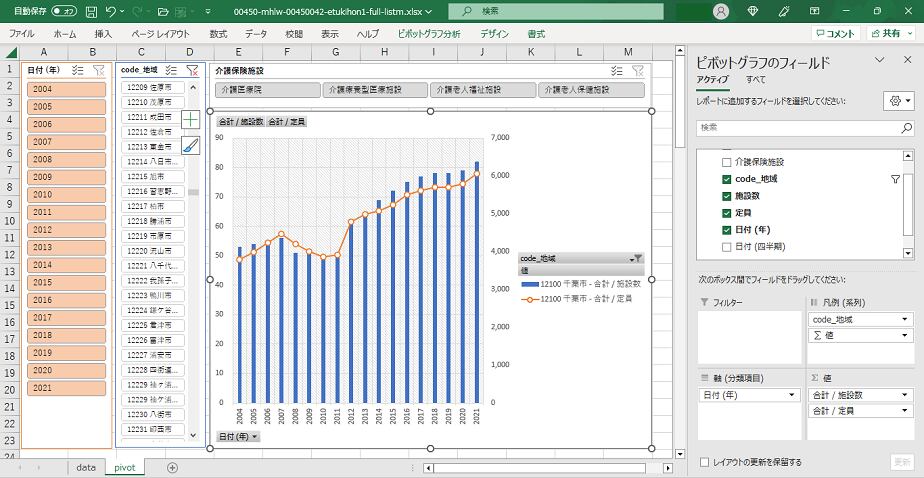The image size is (924, 478).
Task: Click the chart elements plus icon
Action: [190, 119]
